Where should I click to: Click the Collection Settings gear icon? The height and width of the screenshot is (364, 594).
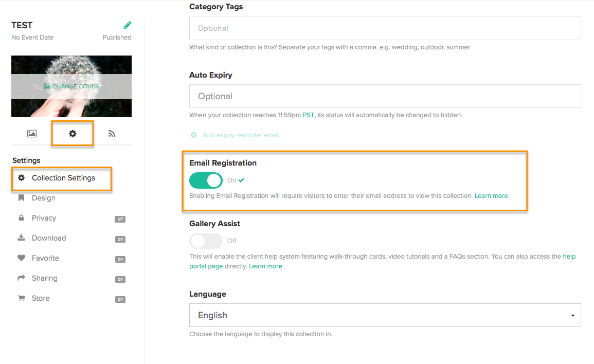(x=22, y=178)
